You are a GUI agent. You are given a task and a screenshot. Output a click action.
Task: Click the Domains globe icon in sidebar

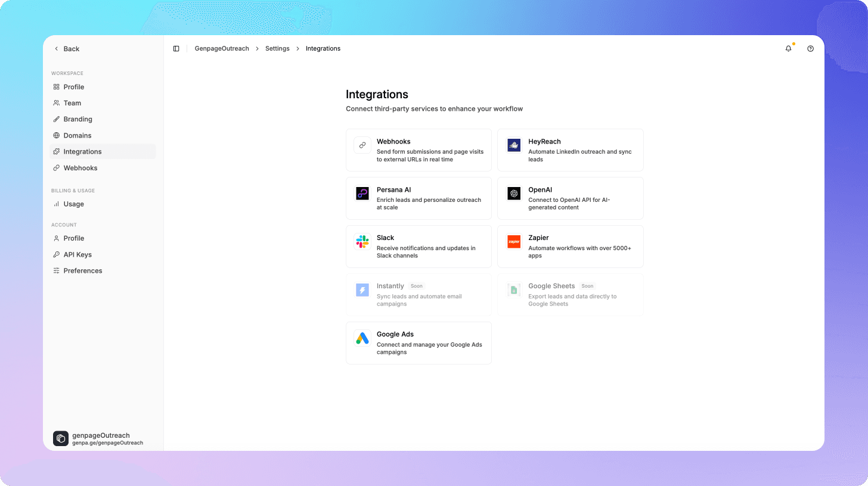[x=56, y=135]
